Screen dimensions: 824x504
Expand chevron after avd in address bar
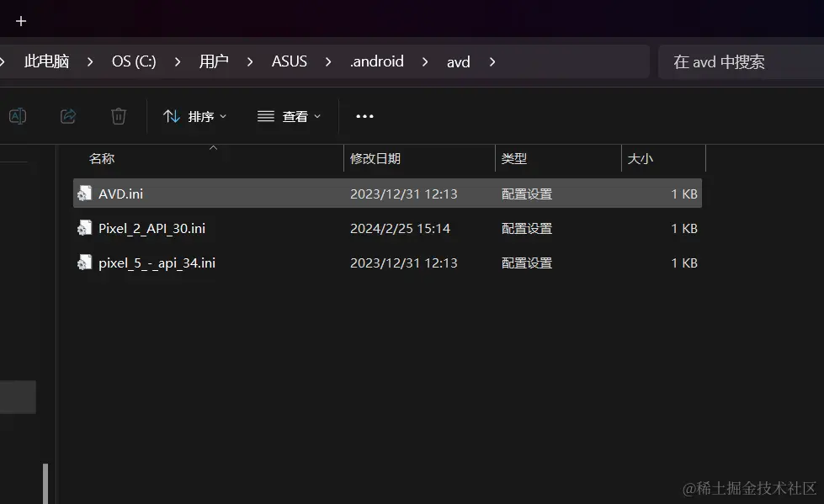[x=492, y=62]
